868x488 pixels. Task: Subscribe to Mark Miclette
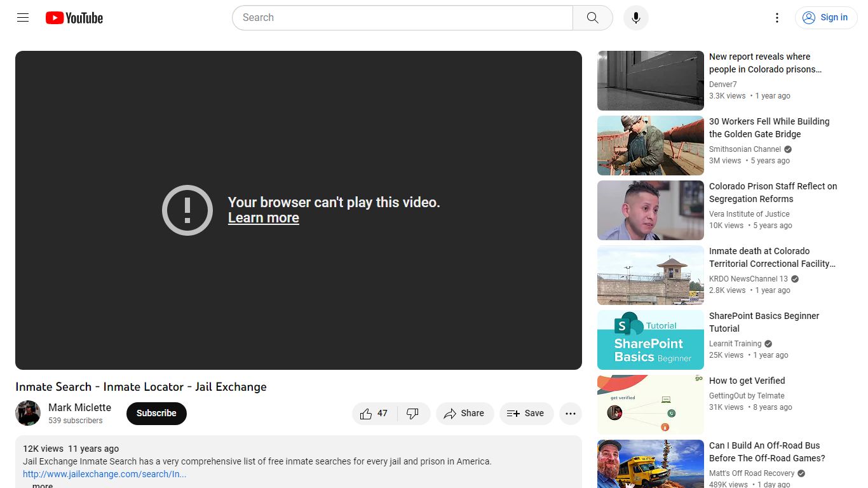156,413
